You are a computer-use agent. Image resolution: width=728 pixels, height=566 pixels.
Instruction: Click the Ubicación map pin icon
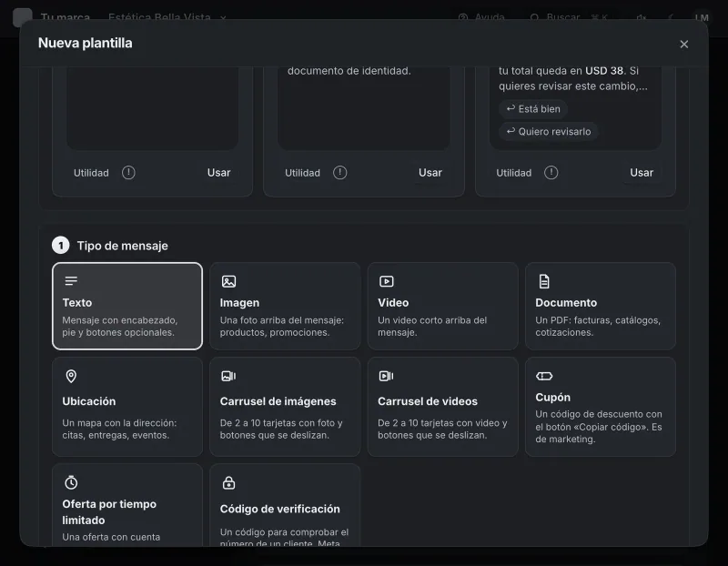point(71,376)
